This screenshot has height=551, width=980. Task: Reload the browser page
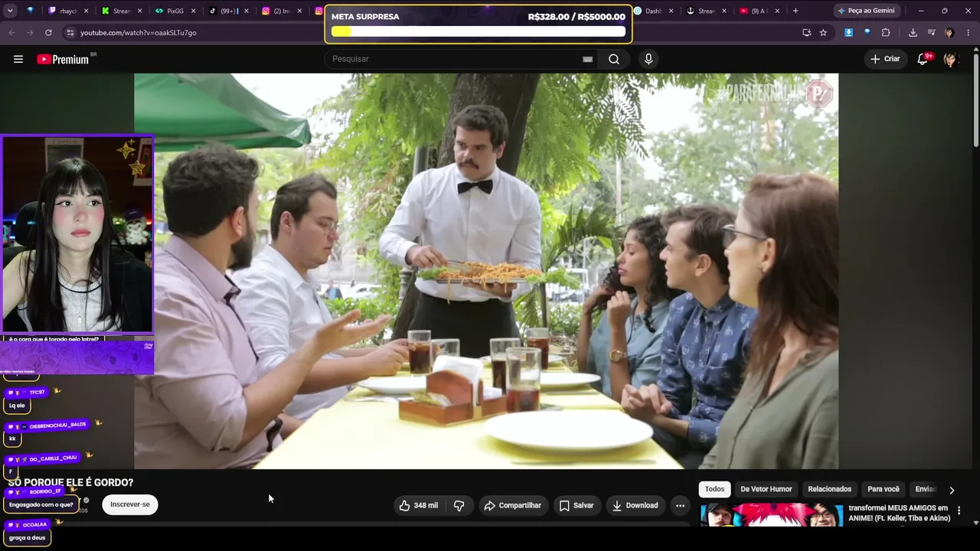pyautogui.click(x=48, y=33)
